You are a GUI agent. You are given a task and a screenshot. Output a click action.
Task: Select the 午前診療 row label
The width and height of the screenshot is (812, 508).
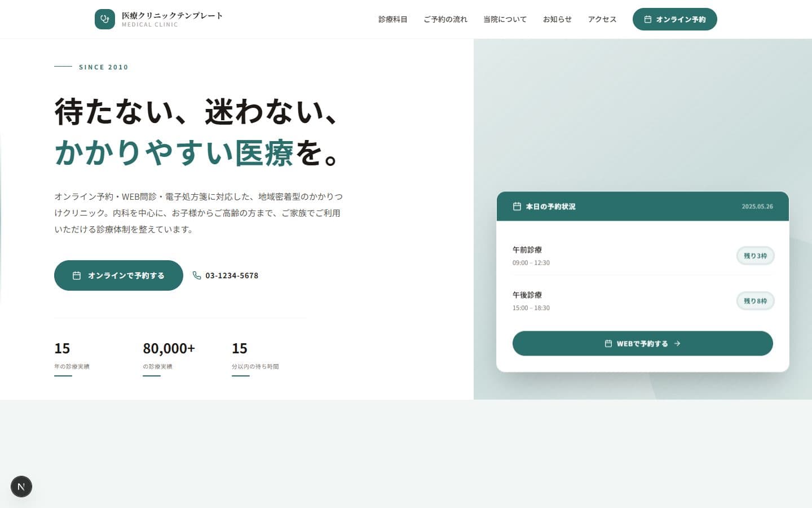pyautogui.click(x=527, y=249)
